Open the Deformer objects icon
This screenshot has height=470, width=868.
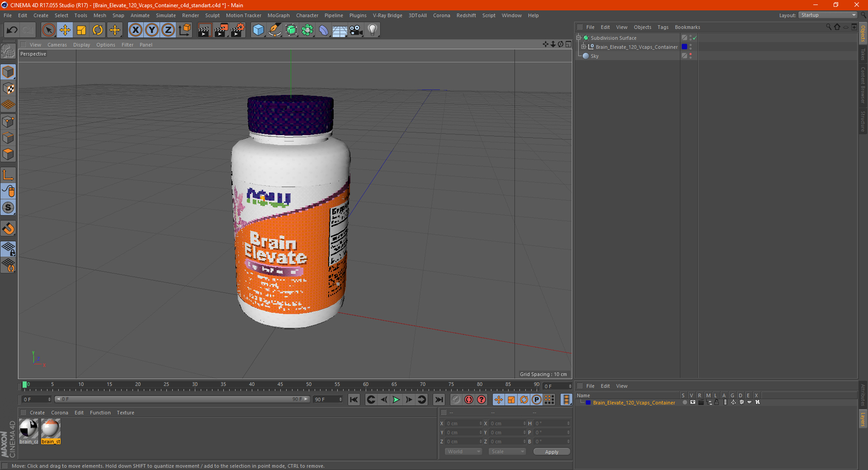click(x=324, y=30)
